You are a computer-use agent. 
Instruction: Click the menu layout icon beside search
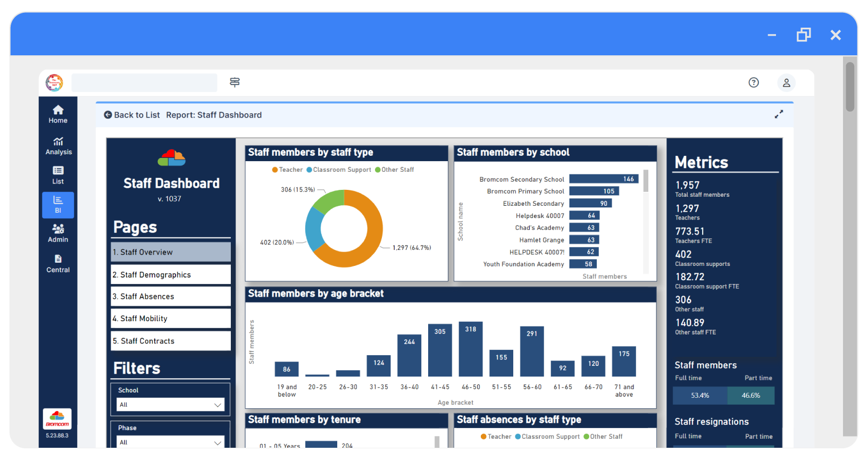(x=235, y=82)
